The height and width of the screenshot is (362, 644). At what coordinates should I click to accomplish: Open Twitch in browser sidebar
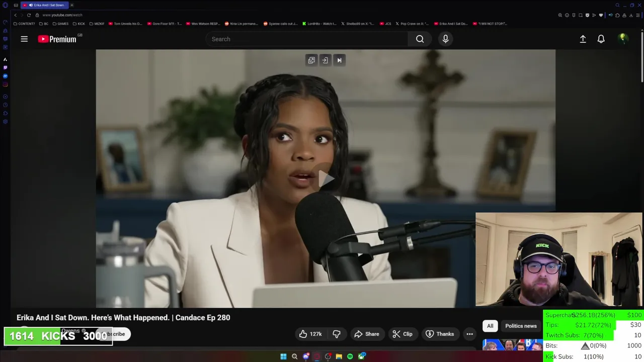[5, 67]
